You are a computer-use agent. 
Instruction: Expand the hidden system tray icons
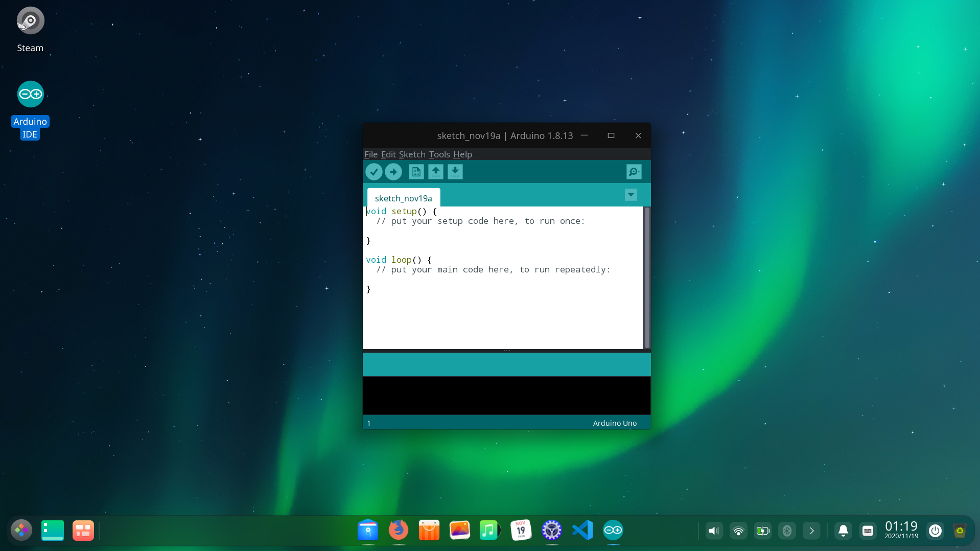point(812,531)
